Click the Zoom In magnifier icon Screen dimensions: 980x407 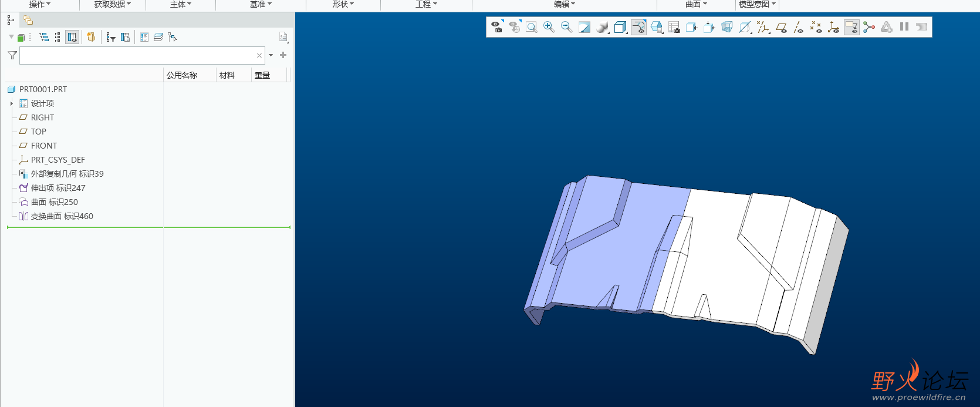click(549, 27)
